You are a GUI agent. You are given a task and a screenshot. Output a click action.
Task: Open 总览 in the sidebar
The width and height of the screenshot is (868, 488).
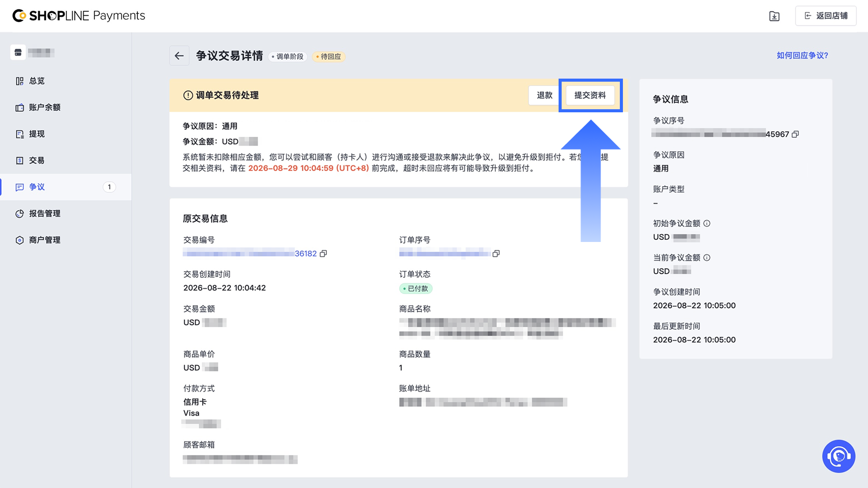(x=65, y=81)
